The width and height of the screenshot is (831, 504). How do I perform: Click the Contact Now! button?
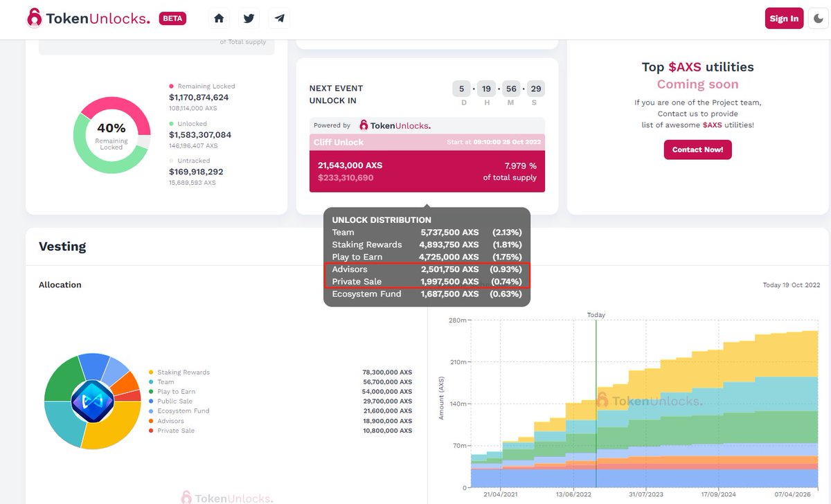tap(697, 150)
